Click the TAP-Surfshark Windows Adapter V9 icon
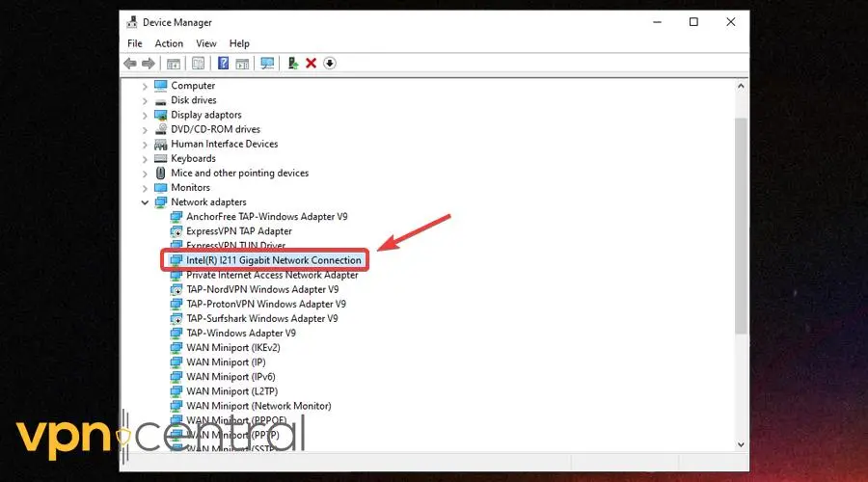The width and height of the screenshot is (868, 482). click(x=176, y=319)
